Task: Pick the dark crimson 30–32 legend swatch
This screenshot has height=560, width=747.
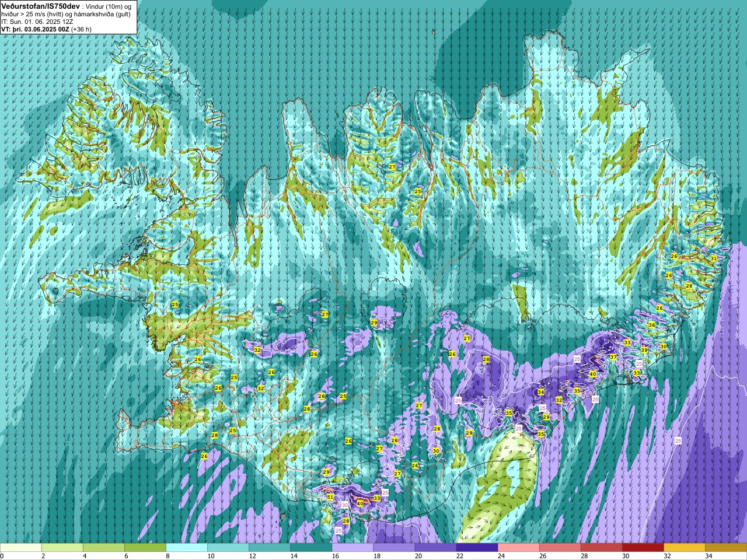Action: pyautogui.click(x=643, y=548)
